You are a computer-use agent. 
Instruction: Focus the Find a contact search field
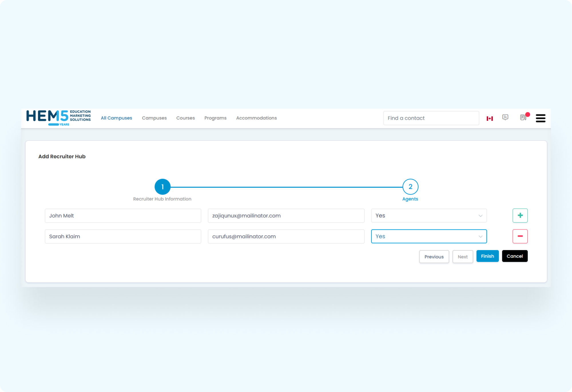tap(431, 118)
